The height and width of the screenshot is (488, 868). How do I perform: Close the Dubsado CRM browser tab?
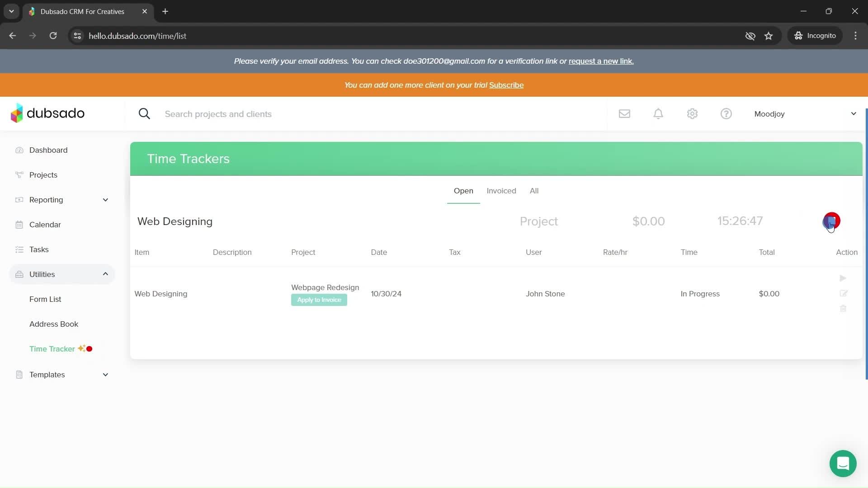[x=145, y=11]
